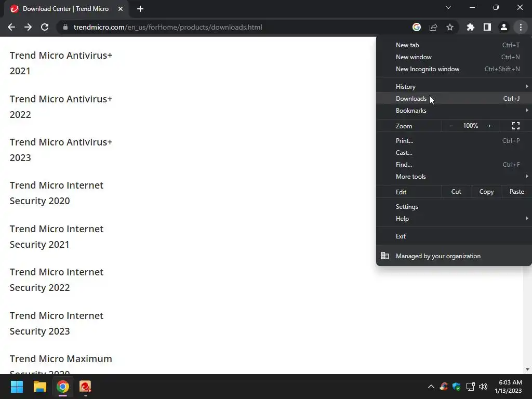Open Trend Micro Antivirus+ 2022 link
The image size is (532, 399).
61,107
